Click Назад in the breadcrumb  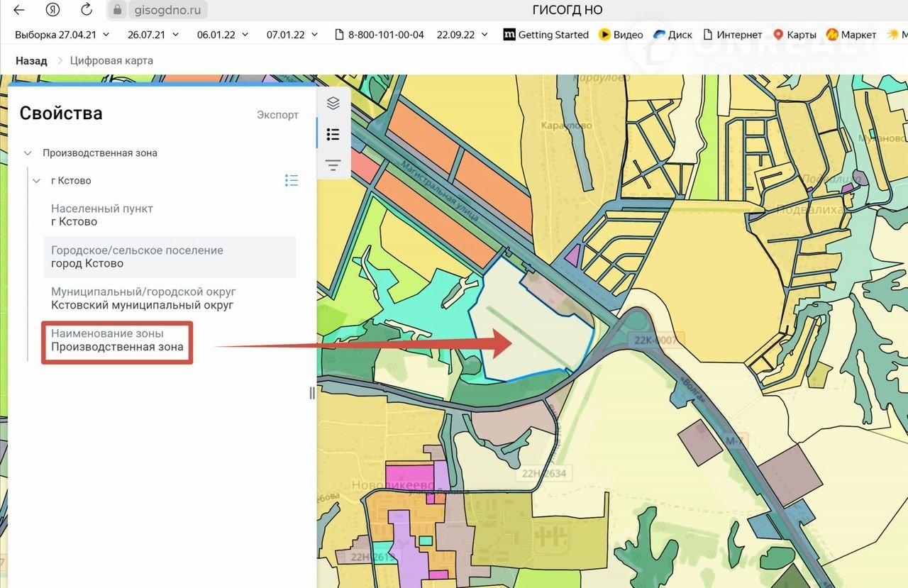click(x=31, y=61)
